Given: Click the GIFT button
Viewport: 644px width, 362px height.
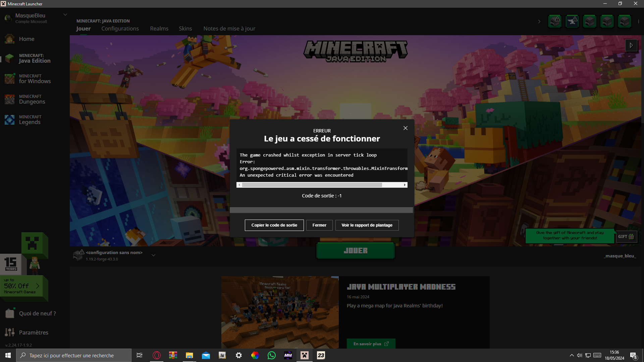Looking at the screenshot, I should click(x=626, y=237).
